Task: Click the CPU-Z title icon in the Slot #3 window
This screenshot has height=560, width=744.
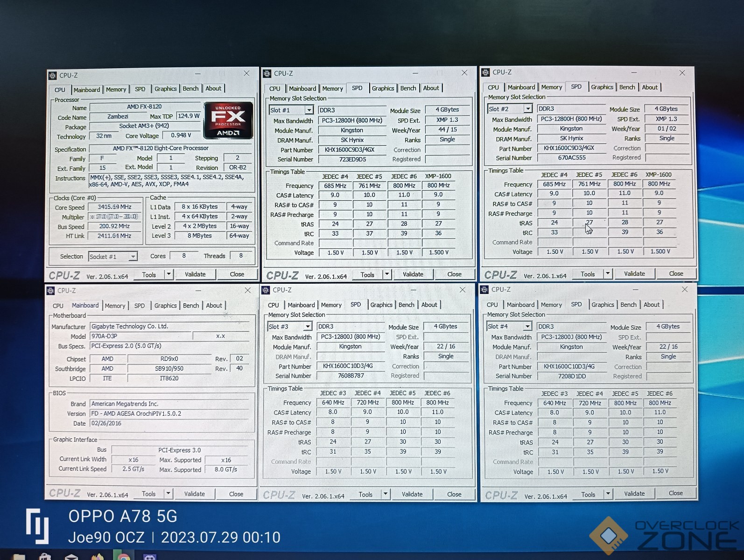Action: pos(266,290)
